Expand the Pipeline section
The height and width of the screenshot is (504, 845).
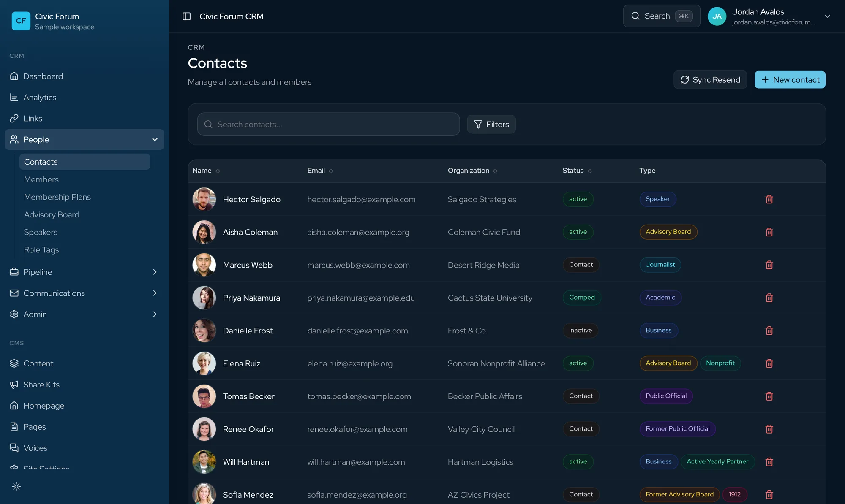84,272
